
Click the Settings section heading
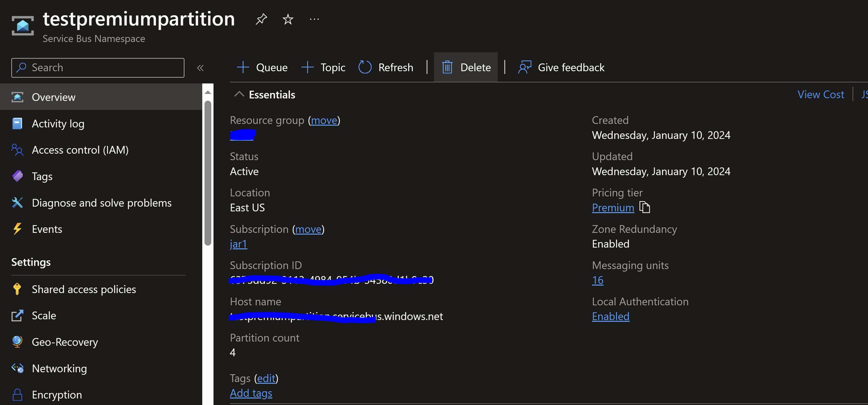(x=31, y=262)
